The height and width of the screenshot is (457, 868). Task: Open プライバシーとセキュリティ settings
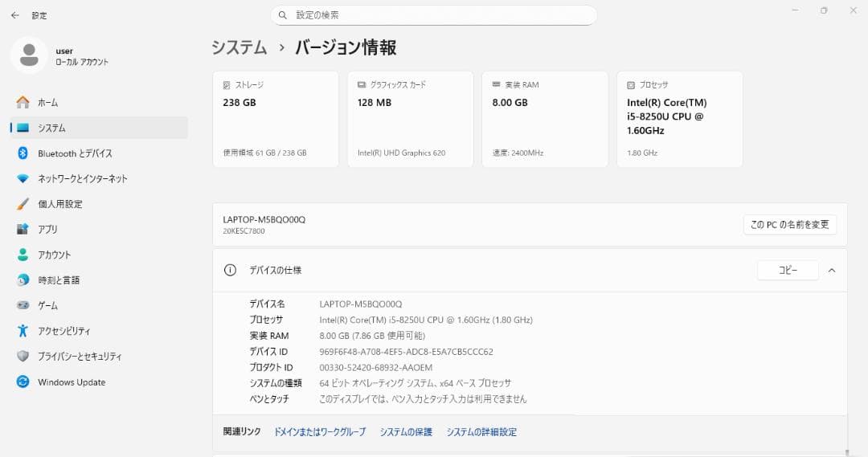point(99,357)
